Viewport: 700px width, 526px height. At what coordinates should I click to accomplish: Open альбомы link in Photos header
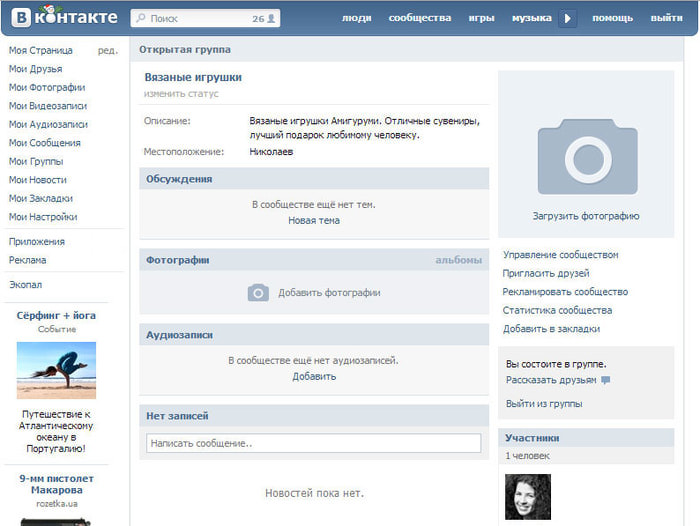[x=458, y=260]
